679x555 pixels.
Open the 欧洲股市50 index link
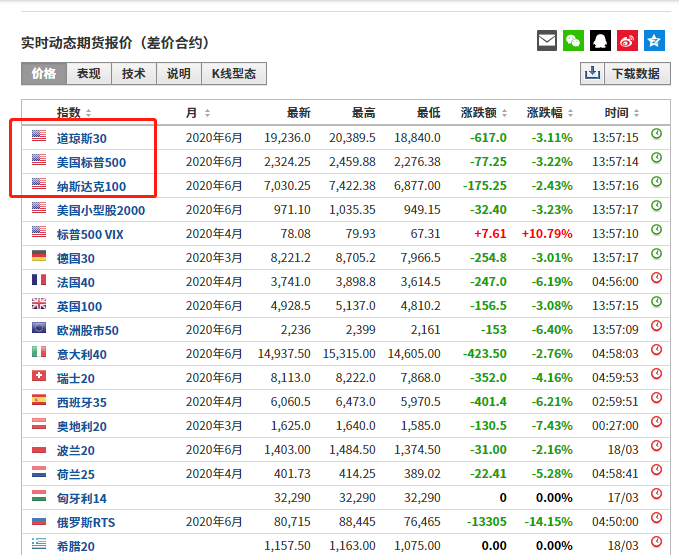point(87,331)
